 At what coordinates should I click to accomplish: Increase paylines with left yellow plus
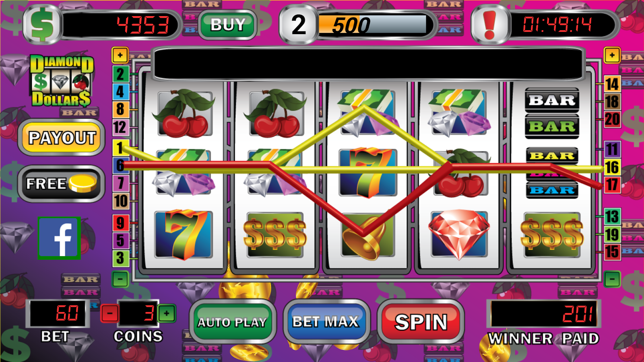pyautogui.click(x=120, y=55)
